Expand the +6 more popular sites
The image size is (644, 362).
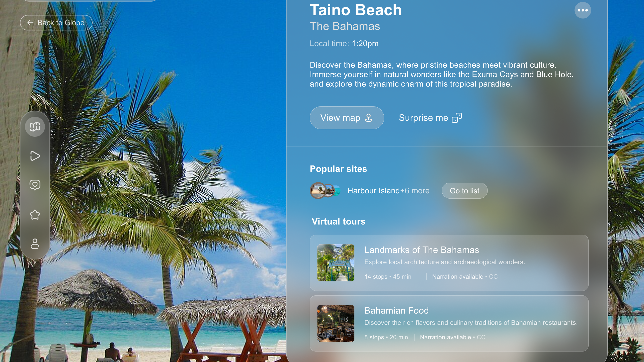pos(415,191)
